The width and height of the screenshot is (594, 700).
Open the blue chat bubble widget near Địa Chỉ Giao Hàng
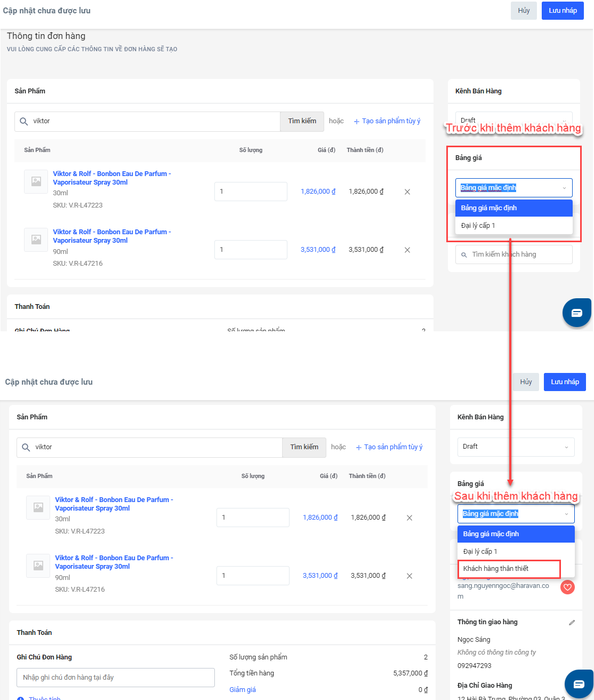point(579,684)
